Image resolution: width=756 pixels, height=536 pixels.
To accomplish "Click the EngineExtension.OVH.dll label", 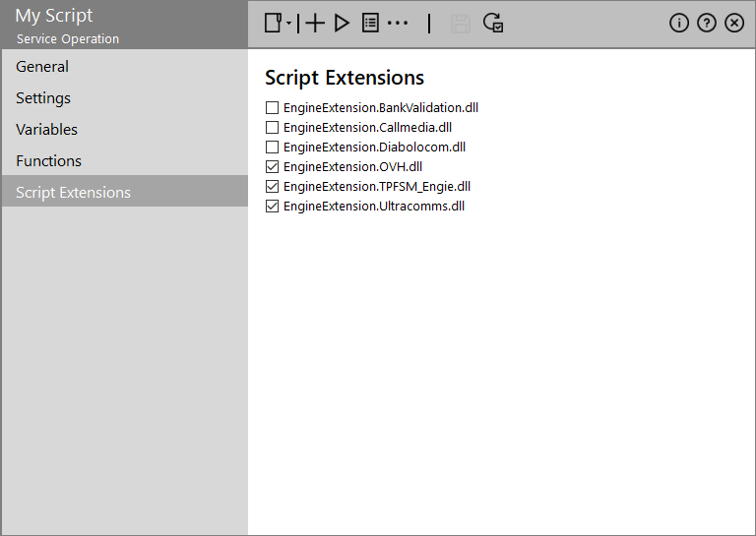I will pyautogui.click(x=353, y=167).
